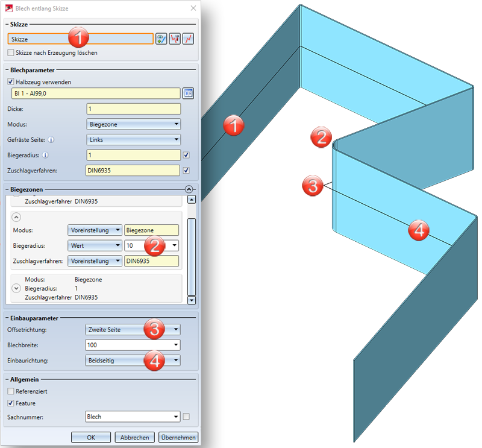The height and width of the screenshot is (448, 482).
Task: Click the bend zone Modus Biegezone value field
Action: click(152, 230)
